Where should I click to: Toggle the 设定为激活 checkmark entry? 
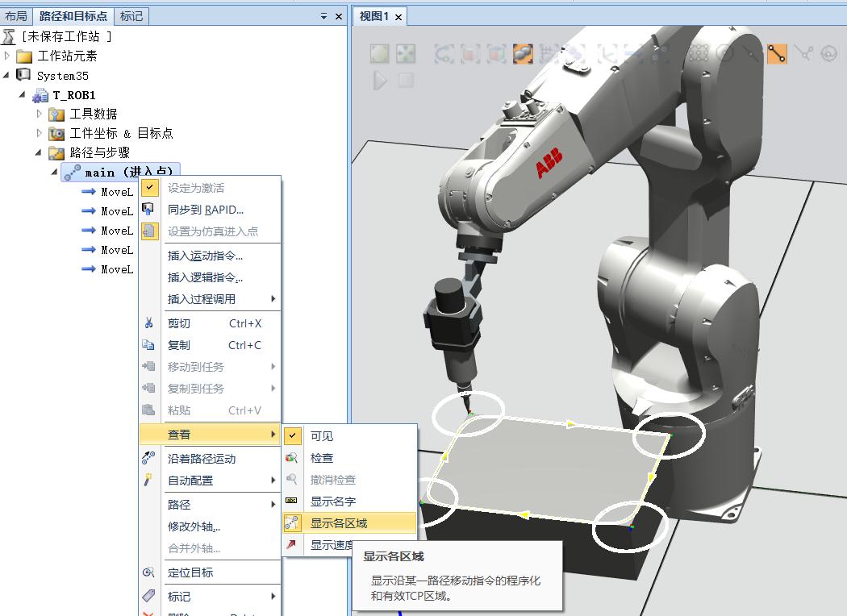pyautogui.click(x=150, y=187)
